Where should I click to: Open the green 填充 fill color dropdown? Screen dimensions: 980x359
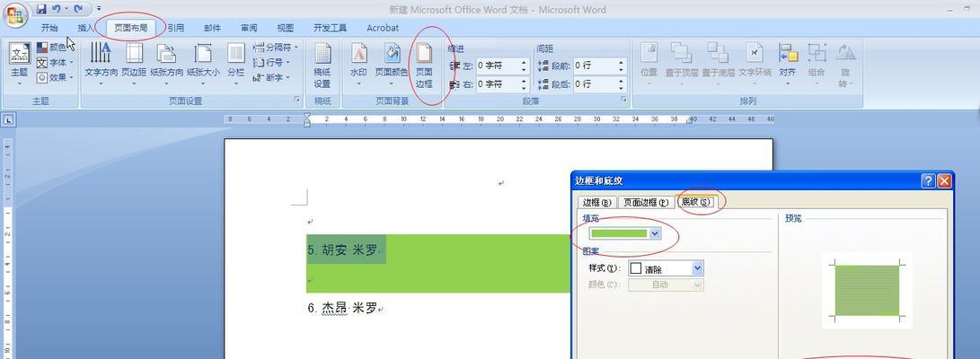point(655,232)
